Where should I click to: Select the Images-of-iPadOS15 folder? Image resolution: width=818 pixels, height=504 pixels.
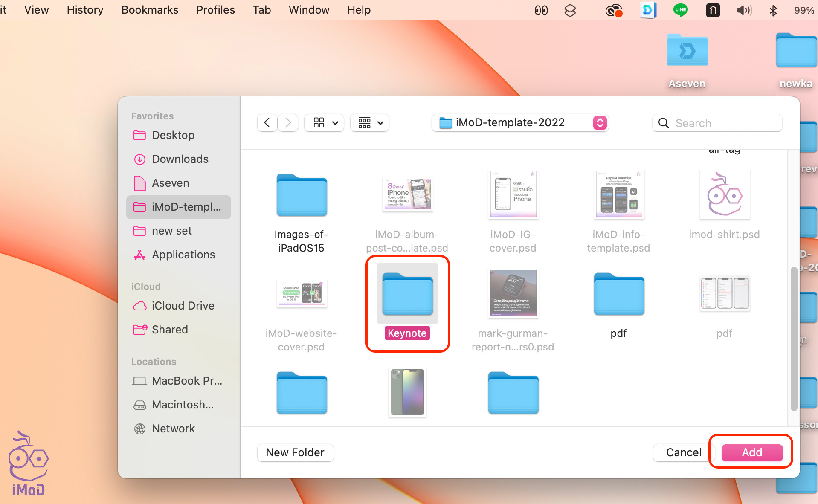click(302, 195)
